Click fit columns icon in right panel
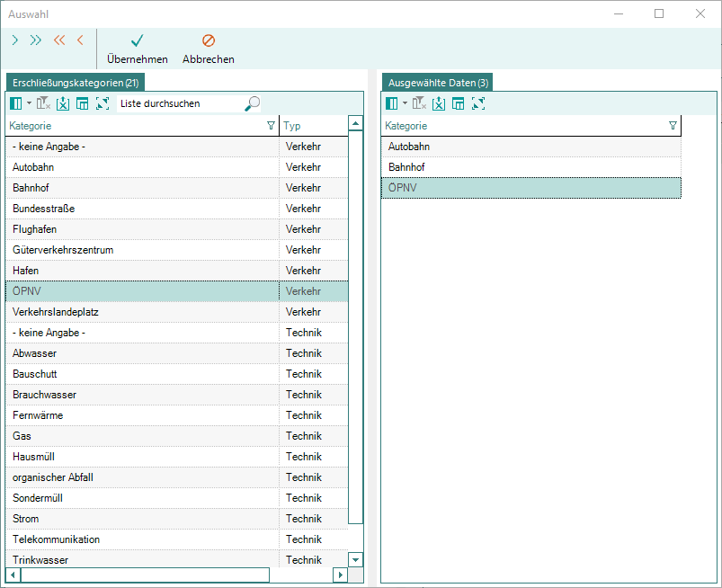The width and height of the screenshot is (722, 588). point(478,103)
